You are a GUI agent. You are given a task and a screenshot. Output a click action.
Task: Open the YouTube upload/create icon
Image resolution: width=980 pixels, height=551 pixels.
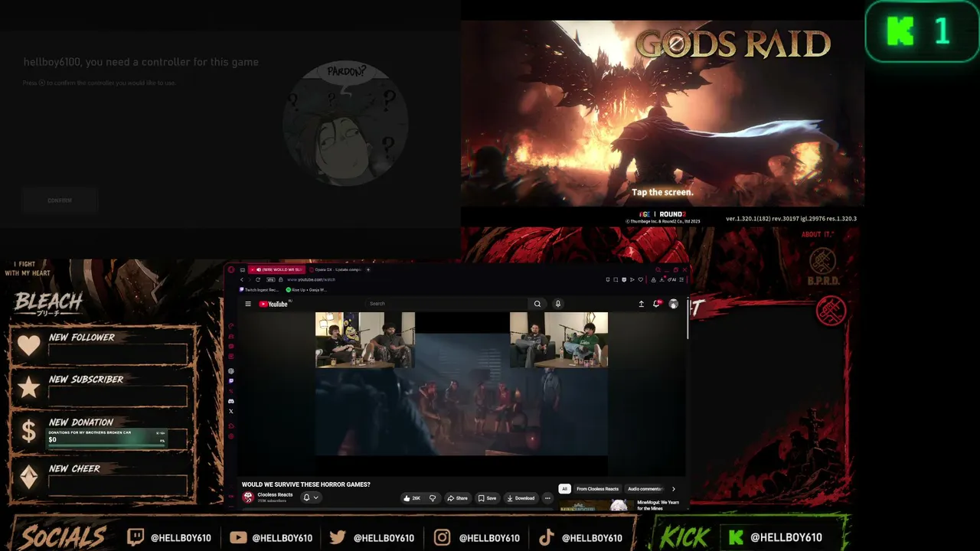[641, 304]
